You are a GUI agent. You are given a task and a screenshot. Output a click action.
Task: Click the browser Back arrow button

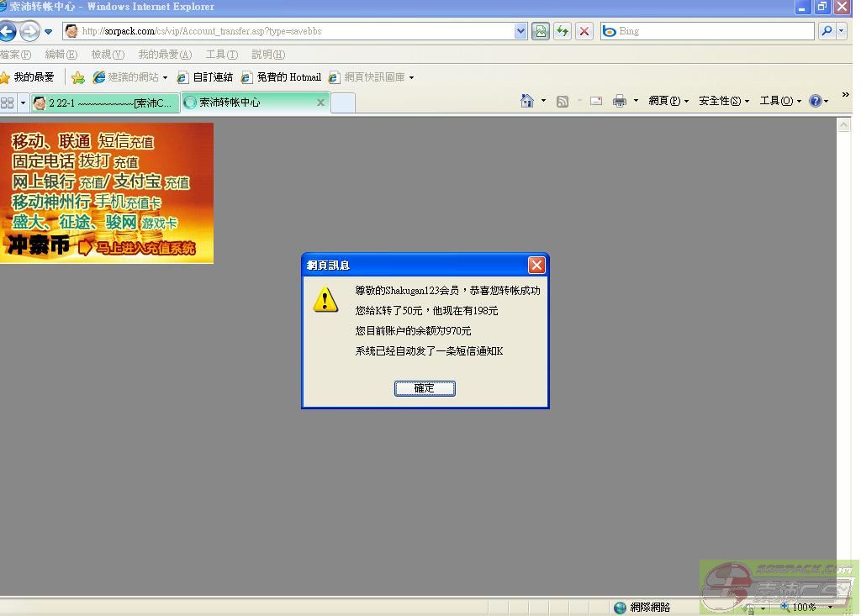(8, 32)
